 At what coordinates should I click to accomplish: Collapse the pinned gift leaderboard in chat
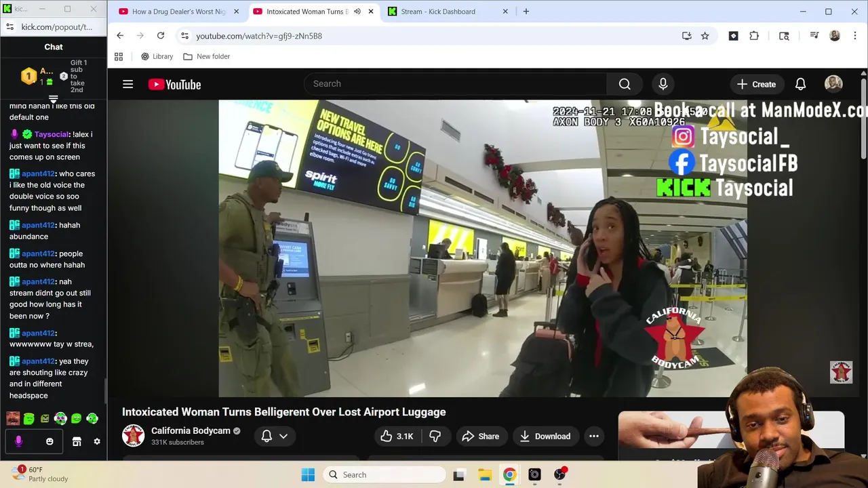pyautogui.click(x=54, y=99)
